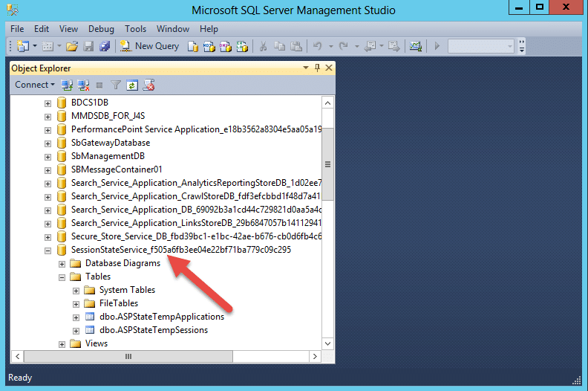The image size is (588, 391).
Task: Select the dbo.ASPStateTempSessions table
Action: (x=154, y=330)
